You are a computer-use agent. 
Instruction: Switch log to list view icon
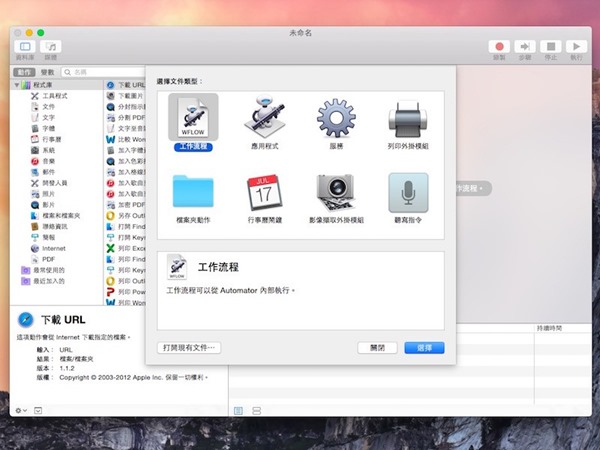238,411
